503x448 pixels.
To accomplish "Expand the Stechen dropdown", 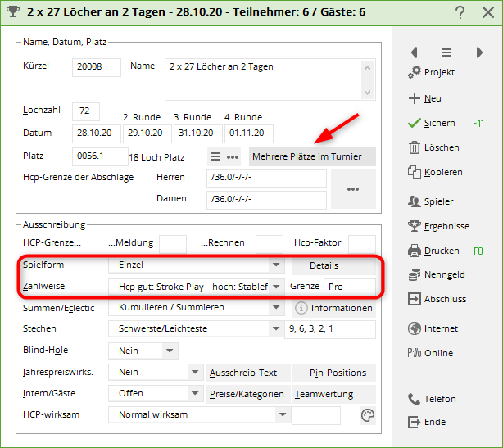I will (x=276, y=329).
